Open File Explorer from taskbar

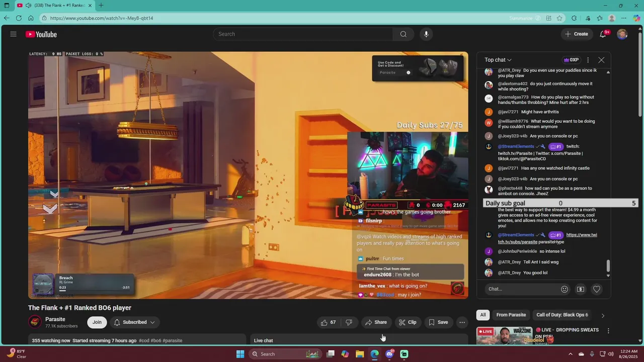click(x=360, y=354)
